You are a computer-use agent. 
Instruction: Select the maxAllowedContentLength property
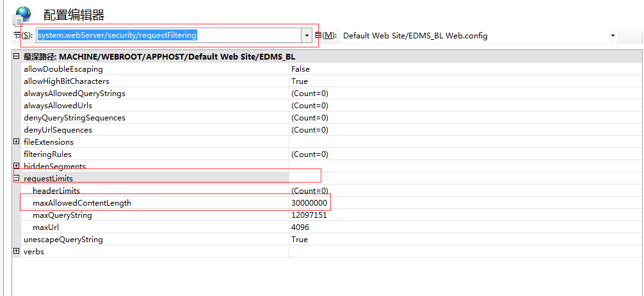(x=82, y=202)
